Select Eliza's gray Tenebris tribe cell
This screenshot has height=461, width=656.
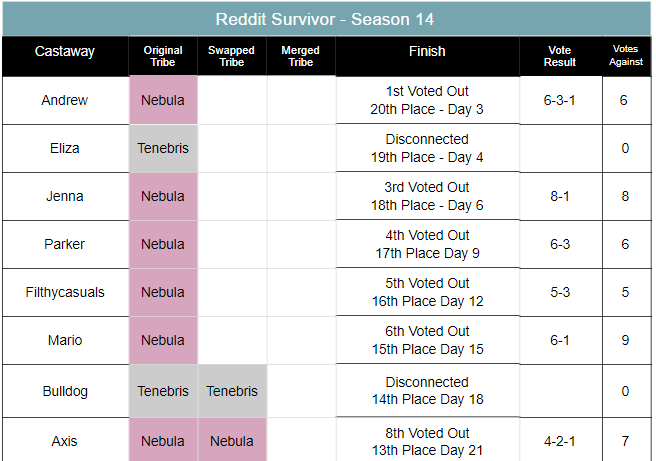[x=163, y=148]
